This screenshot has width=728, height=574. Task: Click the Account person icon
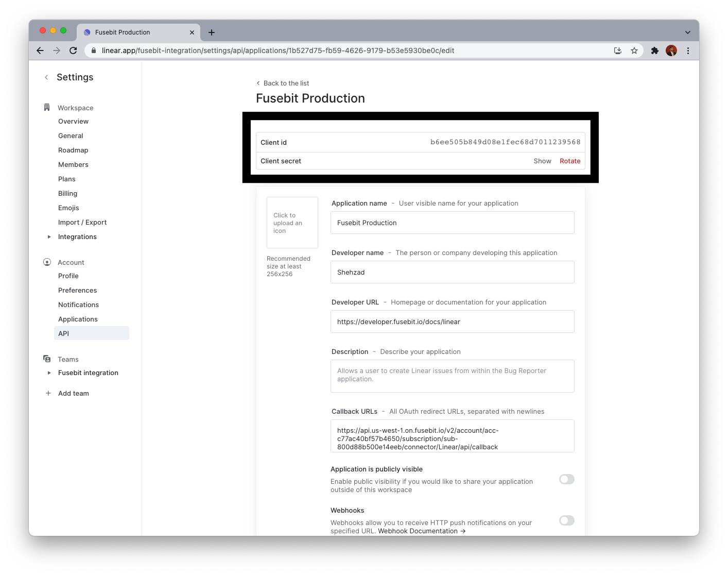47,262
